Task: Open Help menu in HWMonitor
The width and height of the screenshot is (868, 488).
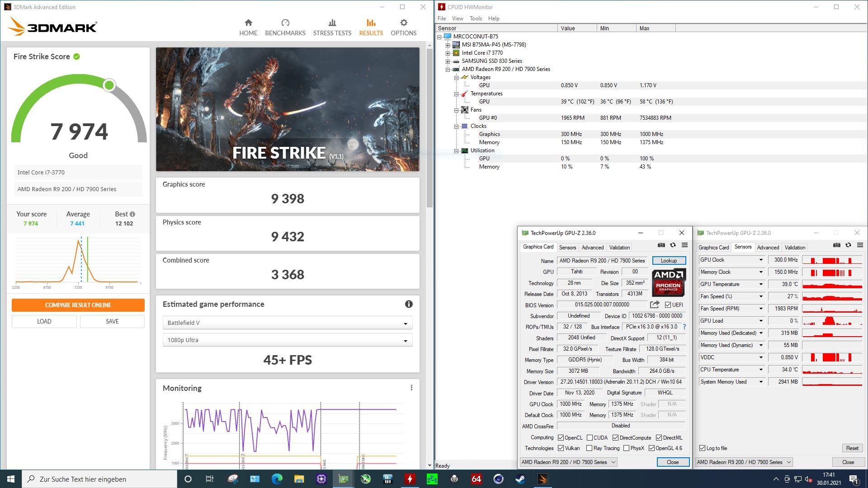Action: (494, 19)
